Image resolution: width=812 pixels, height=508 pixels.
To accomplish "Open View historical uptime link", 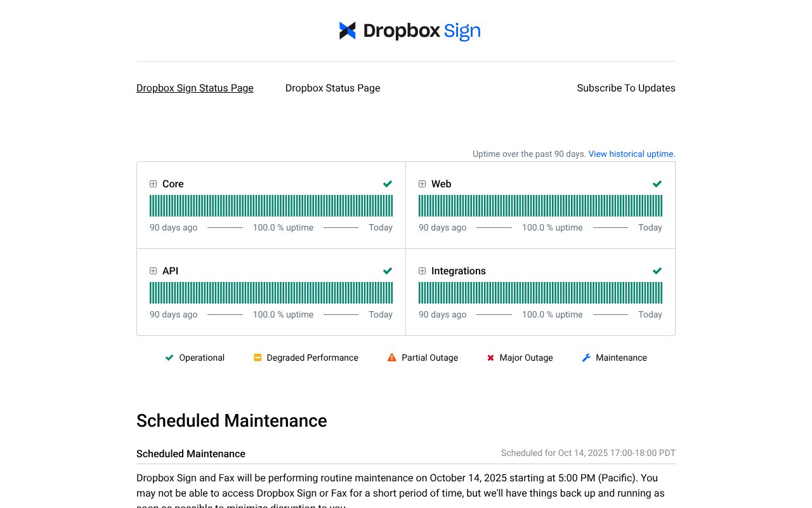I will (x=632, y=154).
